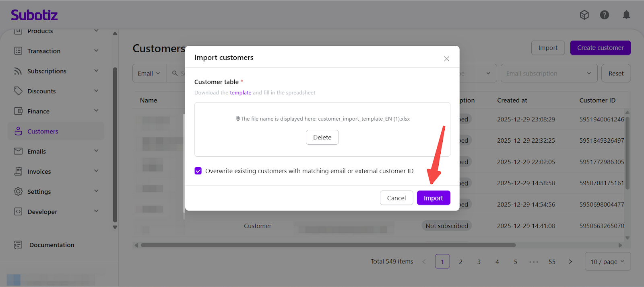Download the template link
The image size is (644, 287).
tap(240, 92)
